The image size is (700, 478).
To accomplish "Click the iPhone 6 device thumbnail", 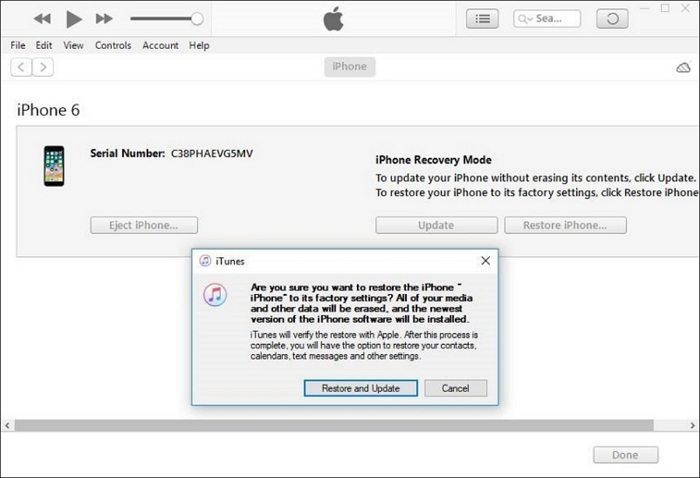I will coord(54,166).
